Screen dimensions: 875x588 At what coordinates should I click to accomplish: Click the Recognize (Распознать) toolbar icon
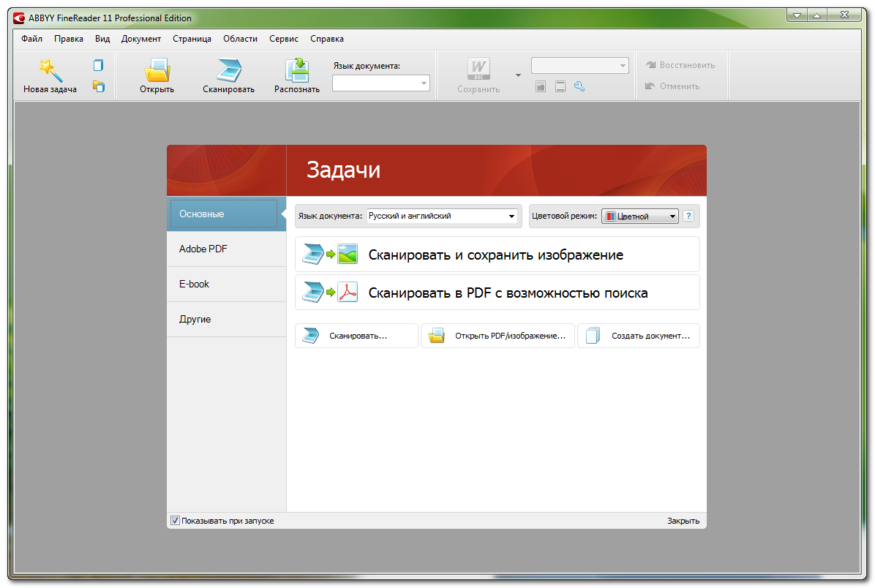(x=297, y=71)
